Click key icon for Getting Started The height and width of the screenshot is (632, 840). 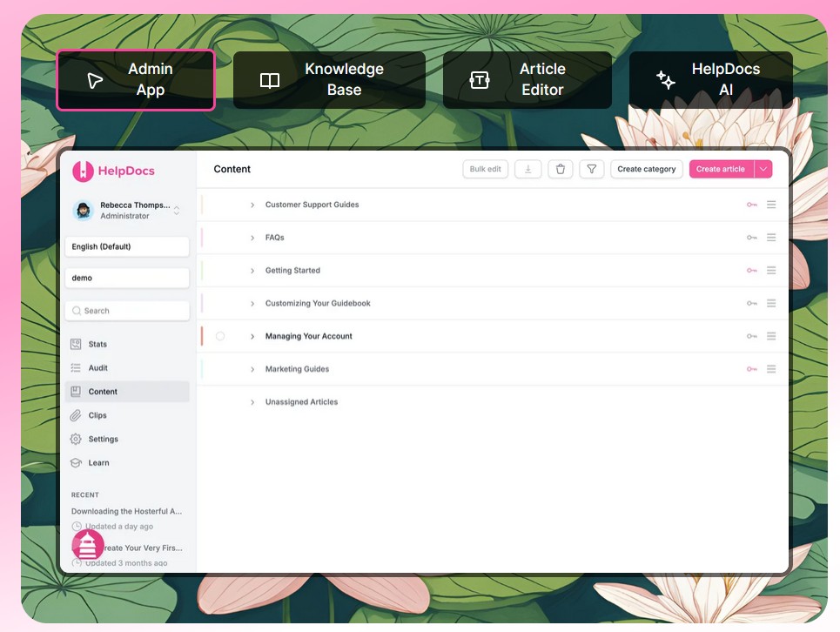pyautogui.click(x=752, y=271)
